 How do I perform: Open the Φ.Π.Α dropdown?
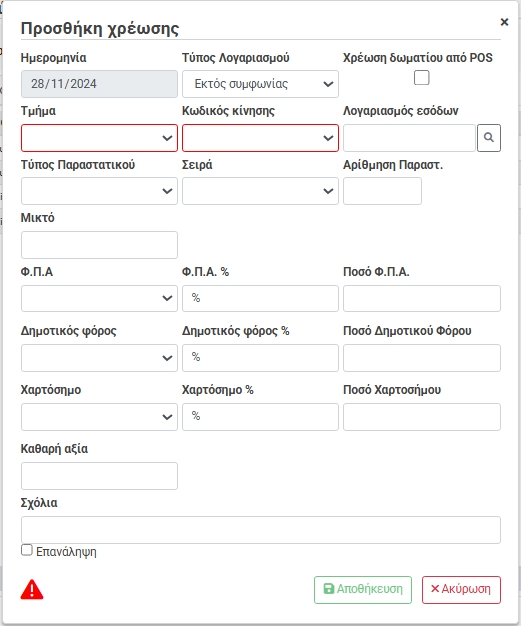[x=99, y=298]
